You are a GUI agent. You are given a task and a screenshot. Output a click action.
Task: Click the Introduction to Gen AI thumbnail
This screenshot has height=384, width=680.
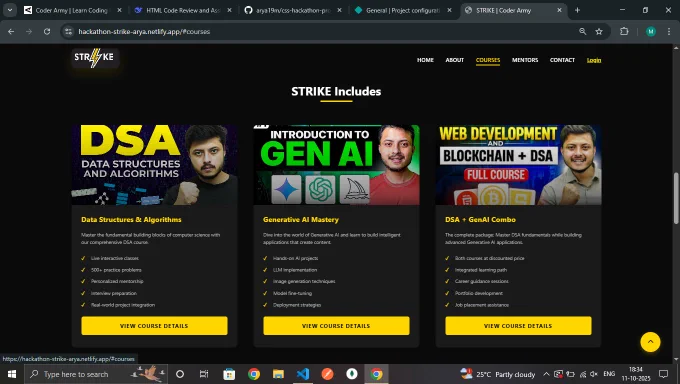[337, 165]
